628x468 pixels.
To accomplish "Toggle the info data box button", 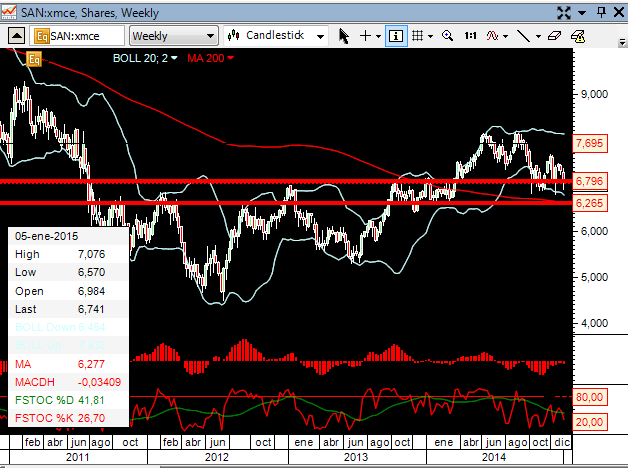I will point(396,36).
